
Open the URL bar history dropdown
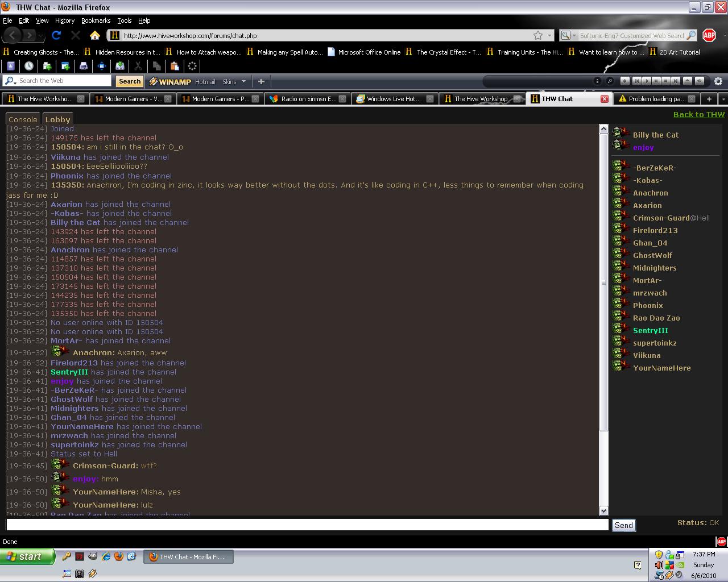[550, 35]
